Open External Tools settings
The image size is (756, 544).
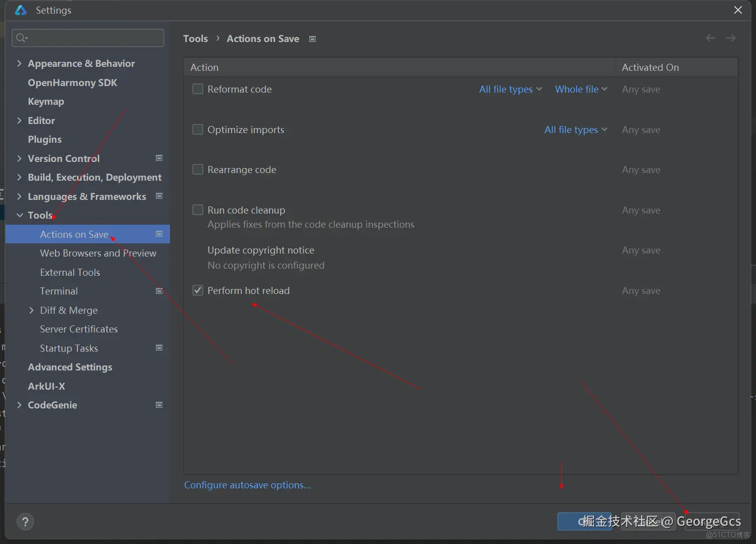70,272
